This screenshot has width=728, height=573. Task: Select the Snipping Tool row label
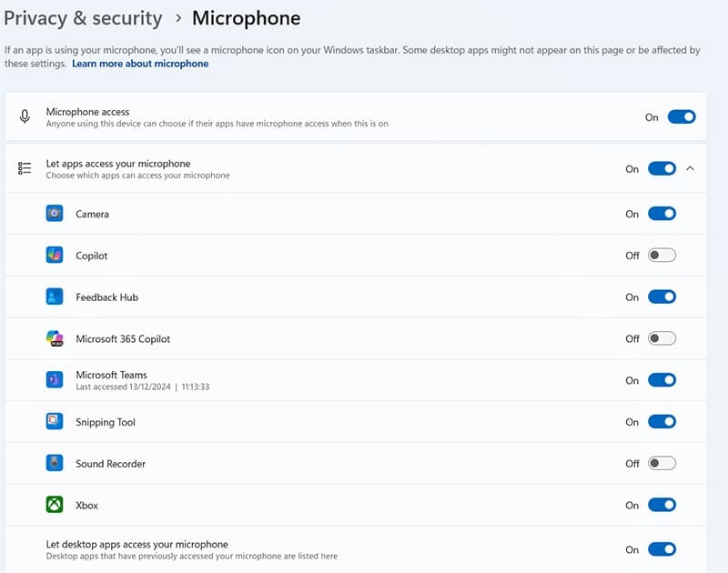coord(106,422)
